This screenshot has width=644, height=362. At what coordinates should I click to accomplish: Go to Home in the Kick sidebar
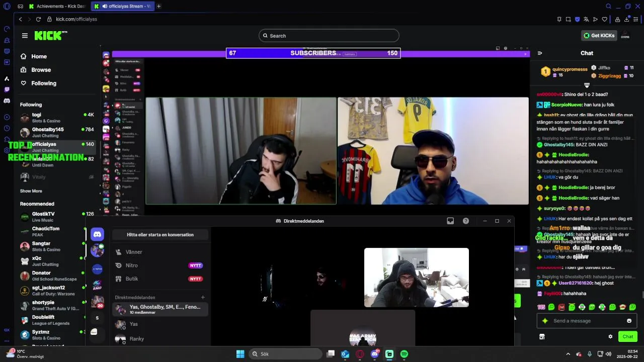pyautogui.click(x=57, y=56)
